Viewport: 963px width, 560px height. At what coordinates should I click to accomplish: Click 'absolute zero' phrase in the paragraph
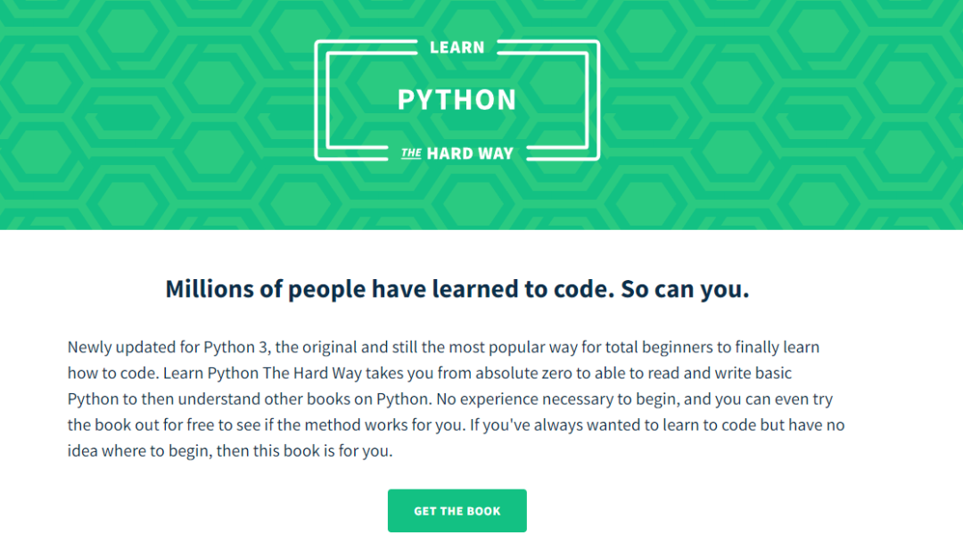pyautogui.click(x=523, y=374)
